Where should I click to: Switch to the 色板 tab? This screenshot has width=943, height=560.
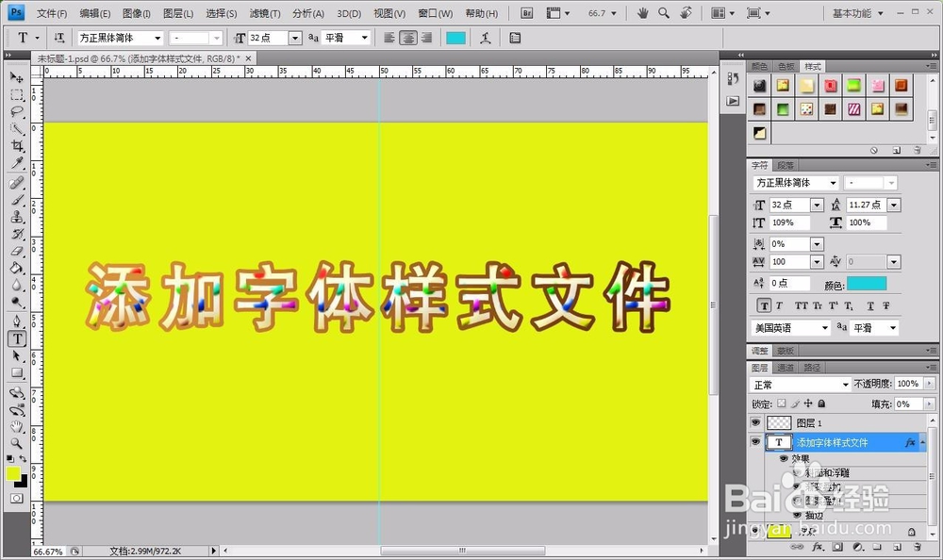coord(786,66)
